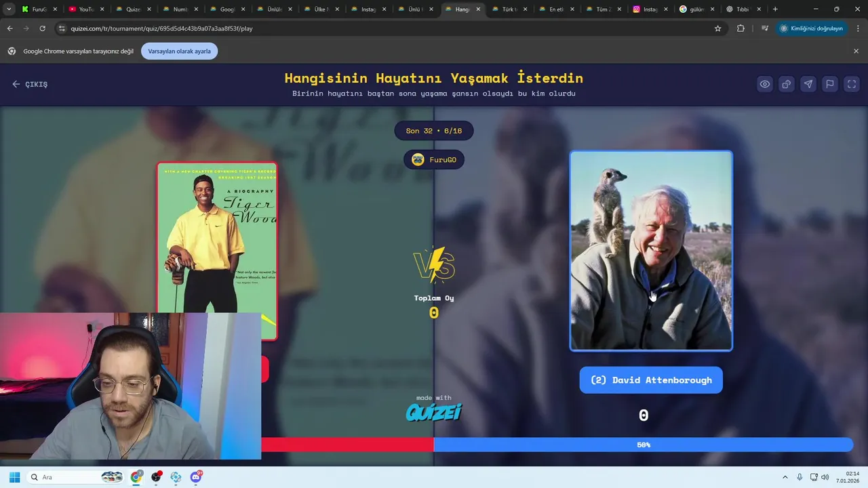
Task: Click the microphone icon in system tray
Action: [x=800, y=477]
